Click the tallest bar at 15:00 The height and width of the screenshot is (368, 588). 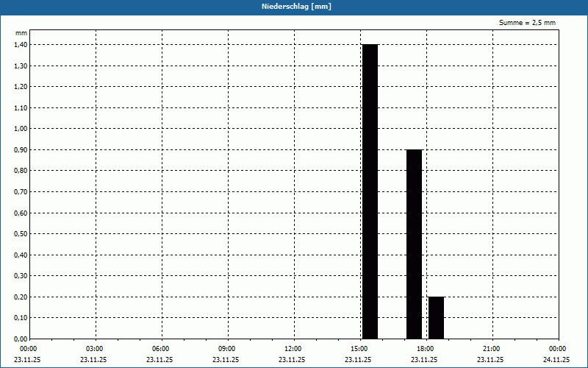(370, 191)
